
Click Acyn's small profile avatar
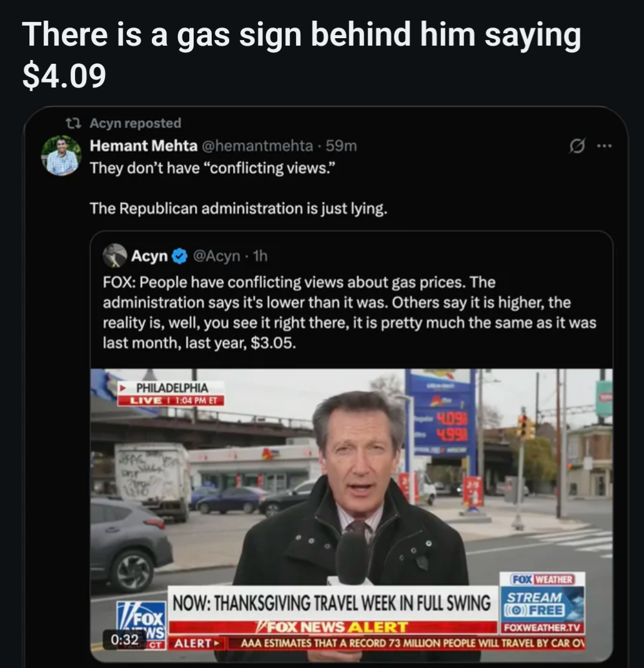pos(115,256)
